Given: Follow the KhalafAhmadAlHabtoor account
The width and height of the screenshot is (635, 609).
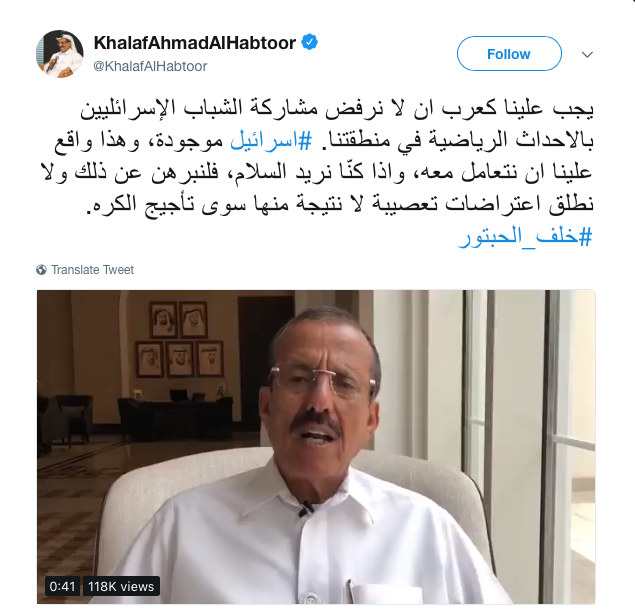Looking at the screenshot, I should click(x=509, y=54).
